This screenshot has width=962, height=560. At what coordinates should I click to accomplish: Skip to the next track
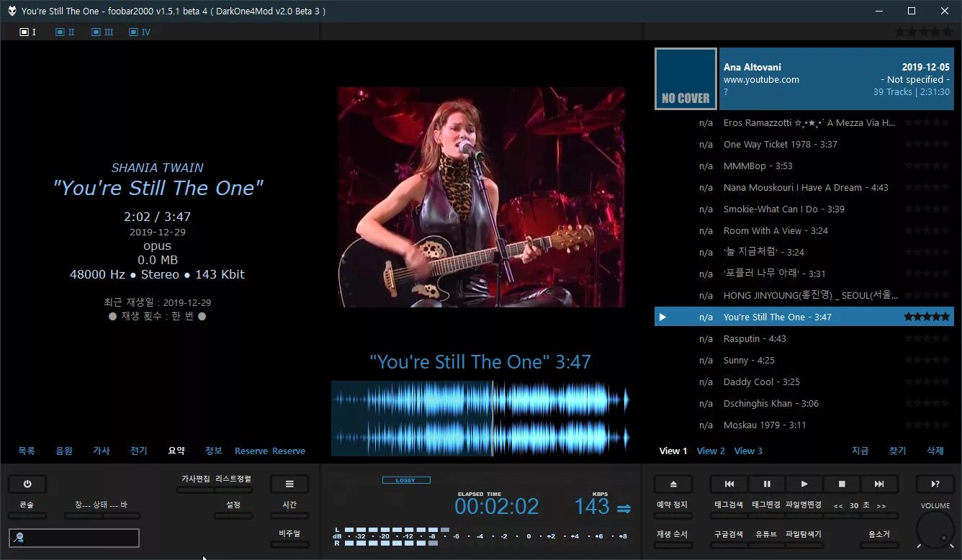click(x=879, y=484)
